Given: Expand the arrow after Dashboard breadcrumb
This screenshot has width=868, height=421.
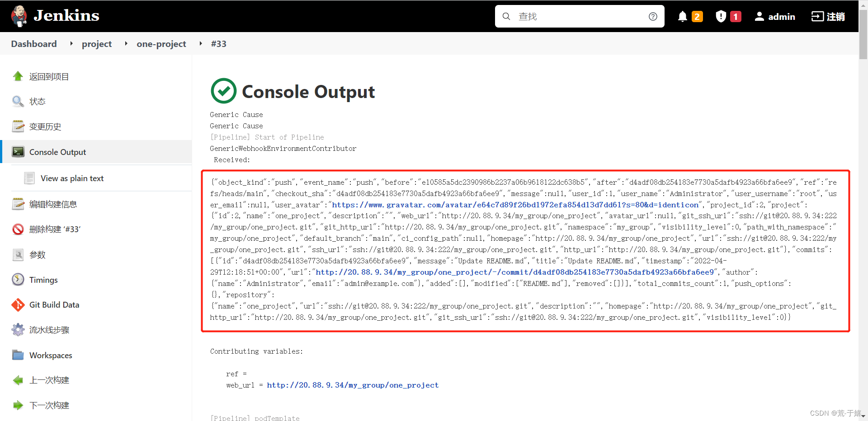Looking at the screenshot, I should [71, 43].
